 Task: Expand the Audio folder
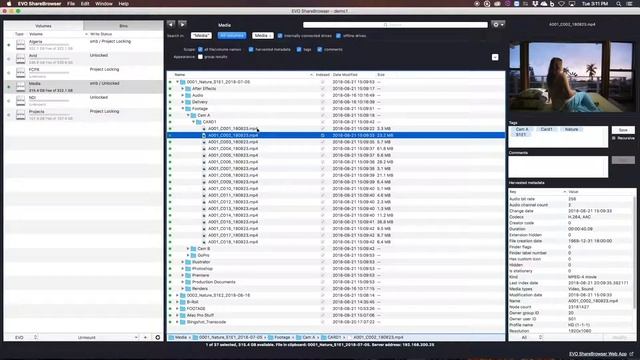coord(183,95)
